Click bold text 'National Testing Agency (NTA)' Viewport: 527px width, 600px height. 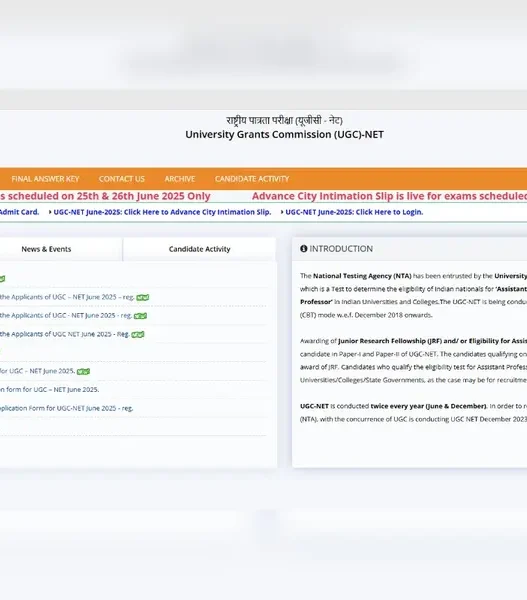pos(362,276)
